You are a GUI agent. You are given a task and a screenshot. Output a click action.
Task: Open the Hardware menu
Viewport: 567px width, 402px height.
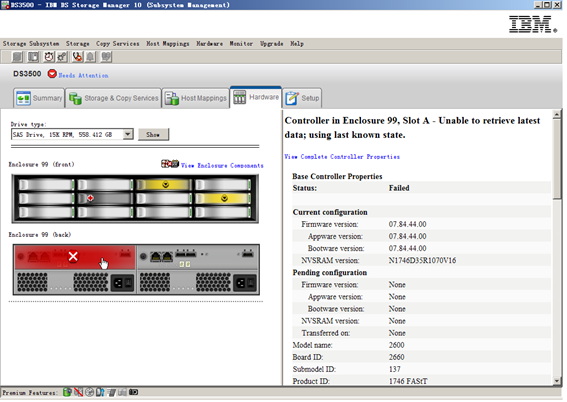(210, 44)
